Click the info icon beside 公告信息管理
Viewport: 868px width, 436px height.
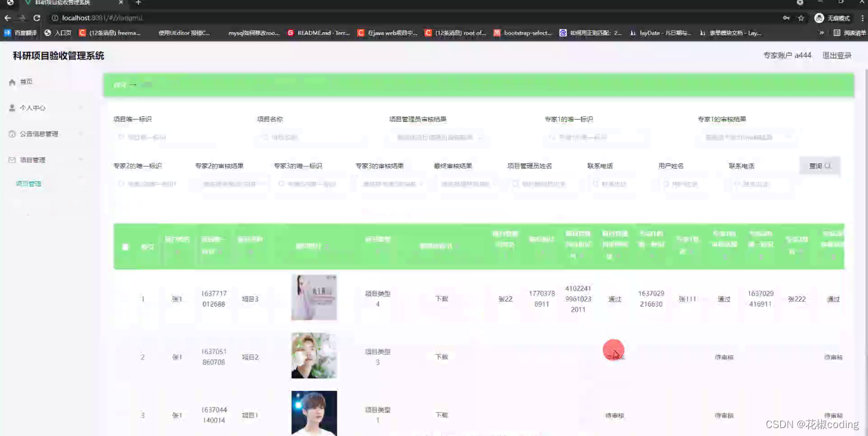tap(12, 134)
